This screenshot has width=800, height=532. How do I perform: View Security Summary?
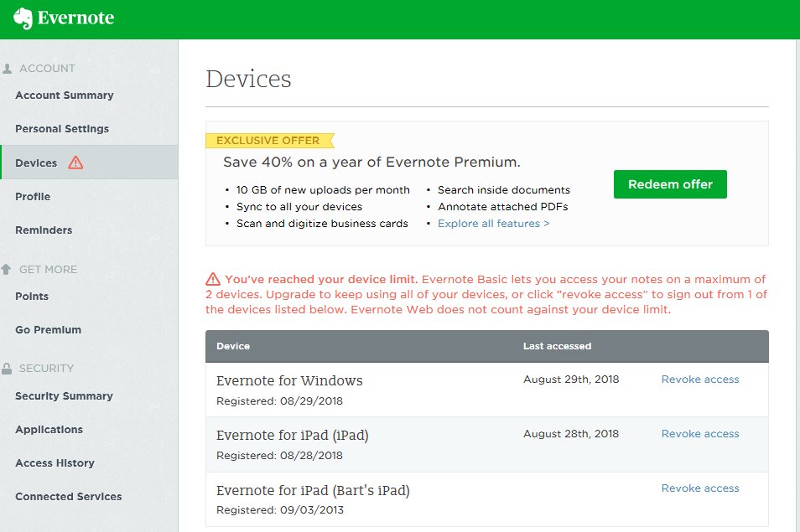64,396
